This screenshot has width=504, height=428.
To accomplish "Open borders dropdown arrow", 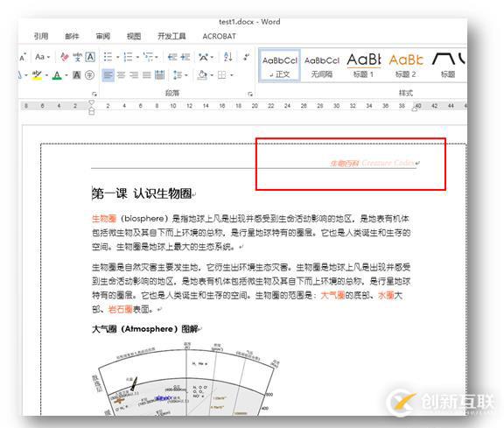I will coord(231,75).
